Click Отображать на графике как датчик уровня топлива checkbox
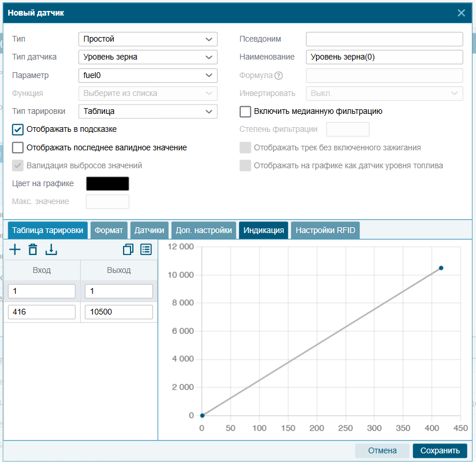Image resolution: width=476 pixels, height=462 pixels. (x=246, y=165)
